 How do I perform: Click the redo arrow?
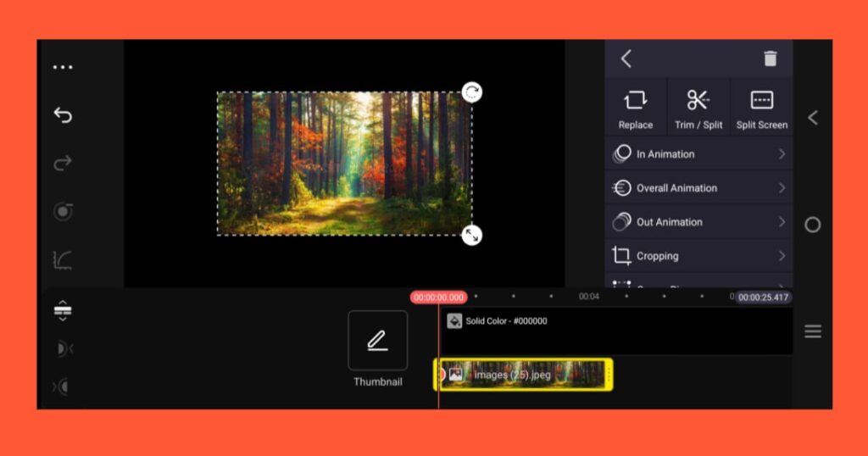(x=63, y=163)
